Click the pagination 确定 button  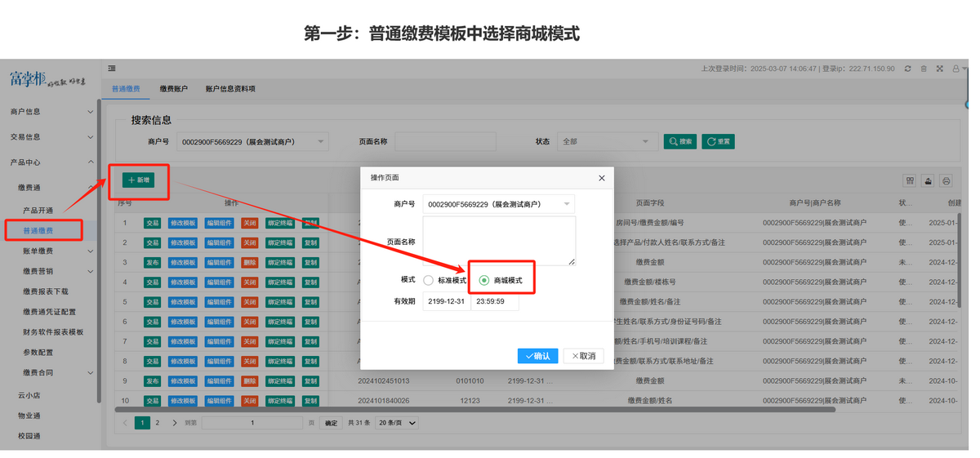[x=331, y=423]
